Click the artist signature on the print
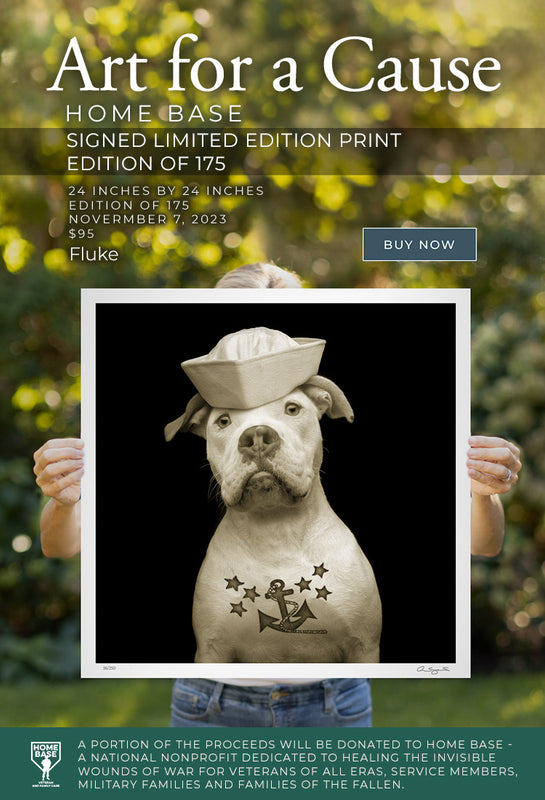 pyautogui.click(x=433, y=670)
